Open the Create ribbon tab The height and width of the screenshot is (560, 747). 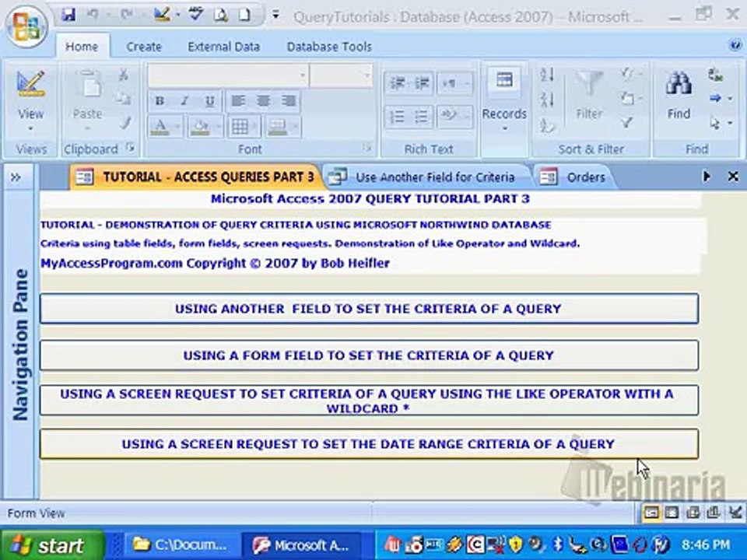[144, 47]
